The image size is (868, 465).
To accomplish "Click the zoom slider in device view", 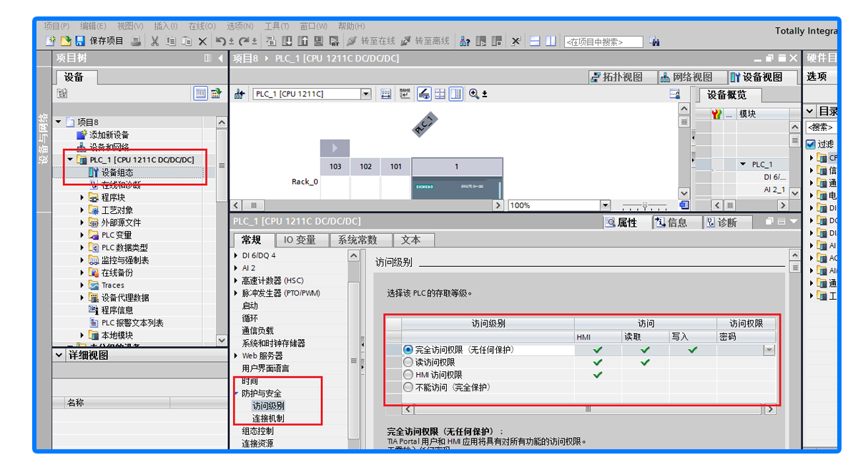I will 643,205.
